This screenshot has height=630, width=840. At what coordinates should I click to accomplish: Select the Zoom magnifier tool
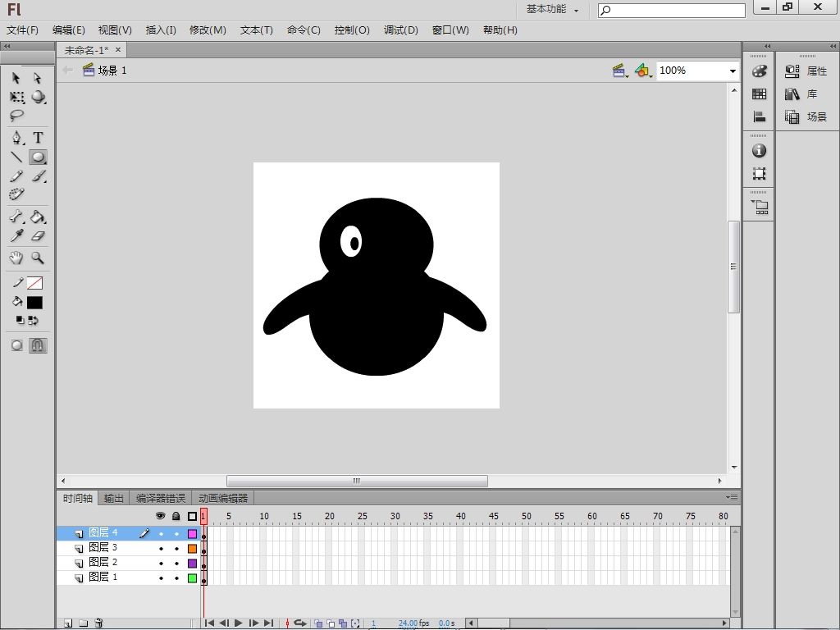point(38,258)
